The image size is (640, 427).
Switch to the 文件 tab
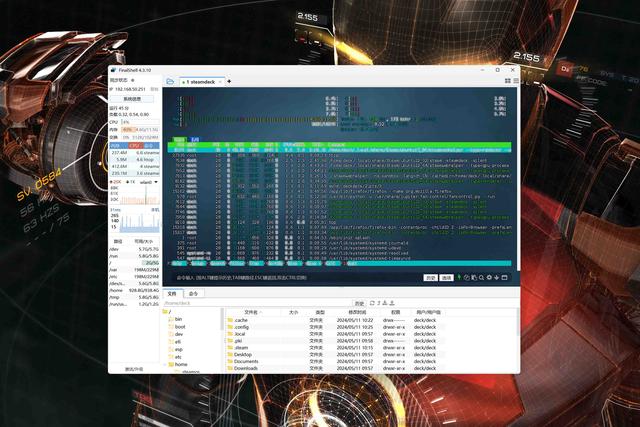(x=172, y=294)
